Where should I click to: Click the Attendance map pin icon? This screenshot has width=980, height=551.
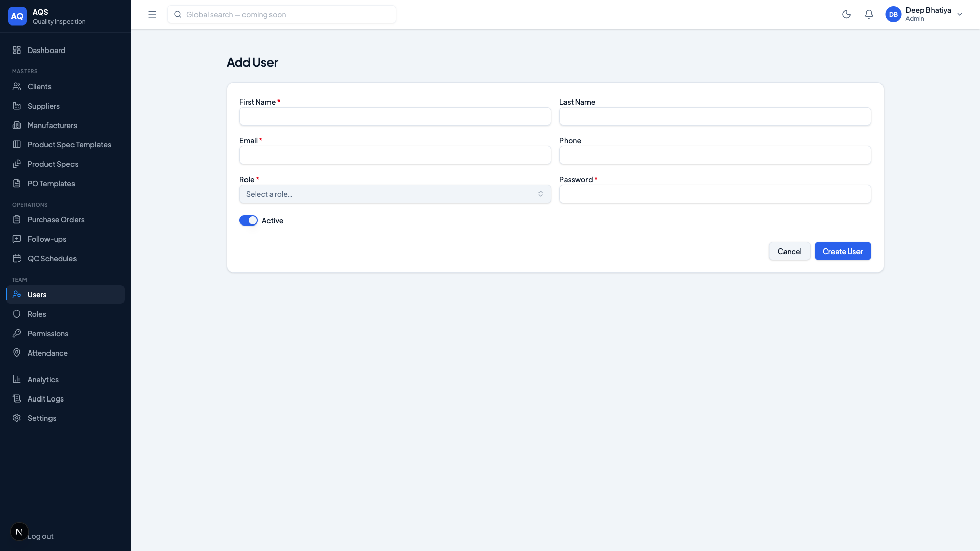pyautogui.click(x=17, y=353)
